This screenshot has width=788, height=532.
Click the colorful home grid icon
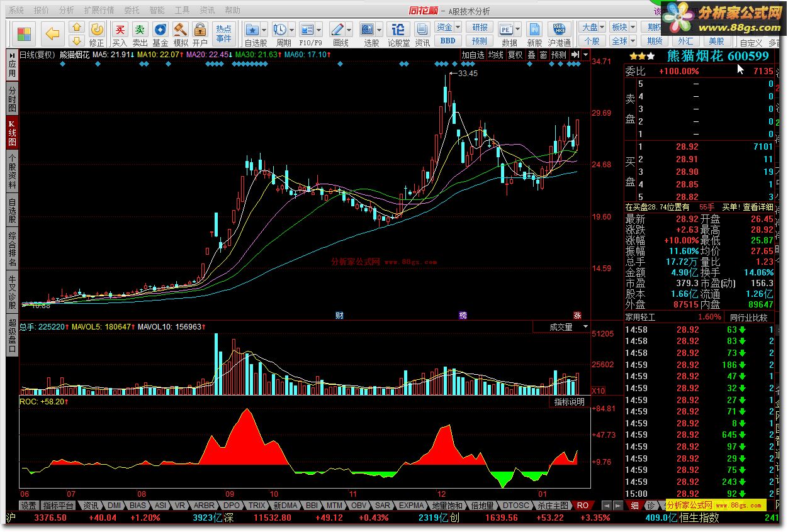(x=24, y=34)
